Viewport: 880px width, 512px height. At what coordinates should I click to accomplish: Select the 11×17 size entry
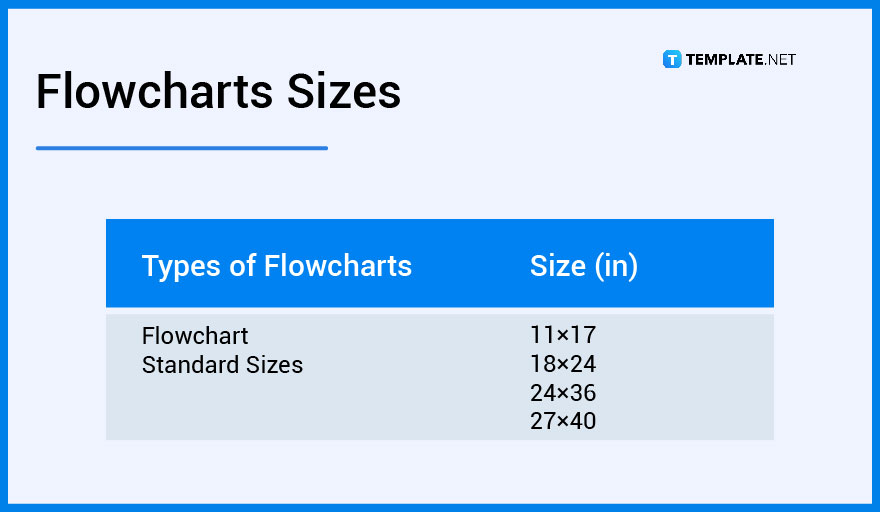(x=563, y=335)
